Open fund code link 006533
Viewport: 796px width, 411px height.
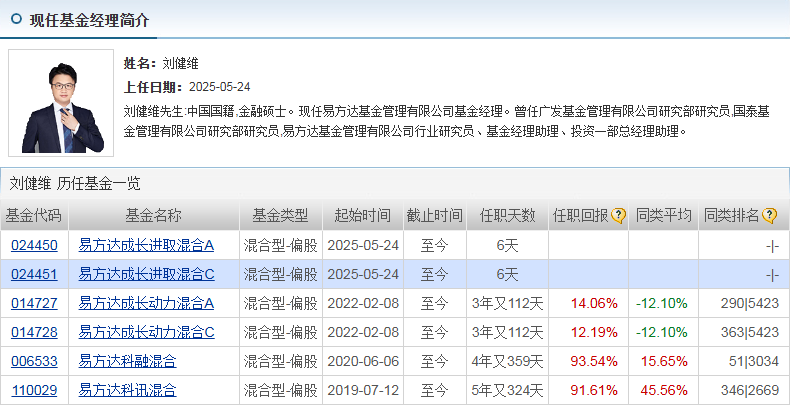pos(34,361)
